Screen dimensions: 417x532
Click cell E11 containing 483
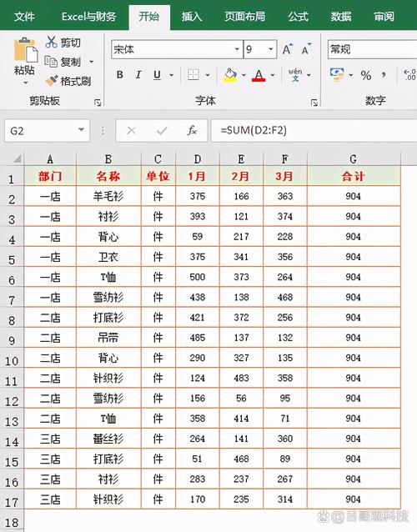click(x=241, y=378)
